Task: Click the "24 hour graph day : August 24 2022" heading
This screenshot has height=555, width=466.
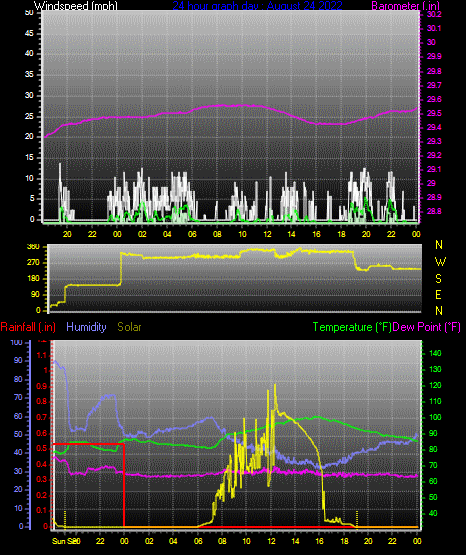Action: point(257,6)
